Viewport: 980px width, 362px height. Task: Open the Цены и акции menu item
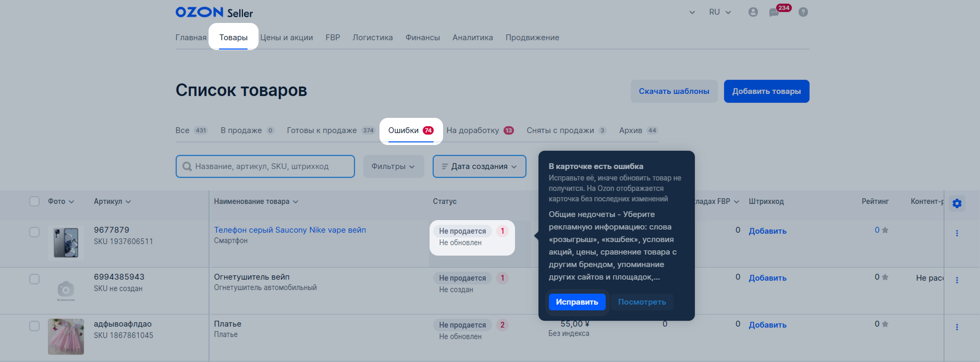tap(287, 38)
